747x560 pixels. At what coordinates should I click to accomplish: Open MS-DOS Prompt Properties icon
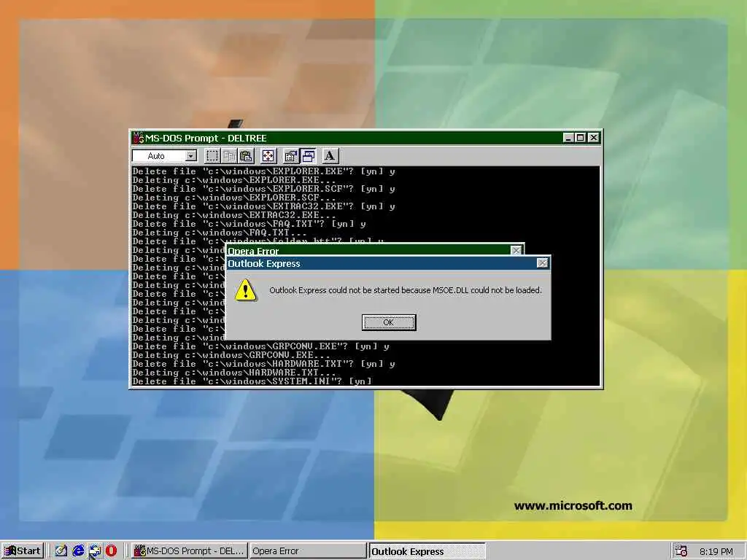tap(290, 156)
